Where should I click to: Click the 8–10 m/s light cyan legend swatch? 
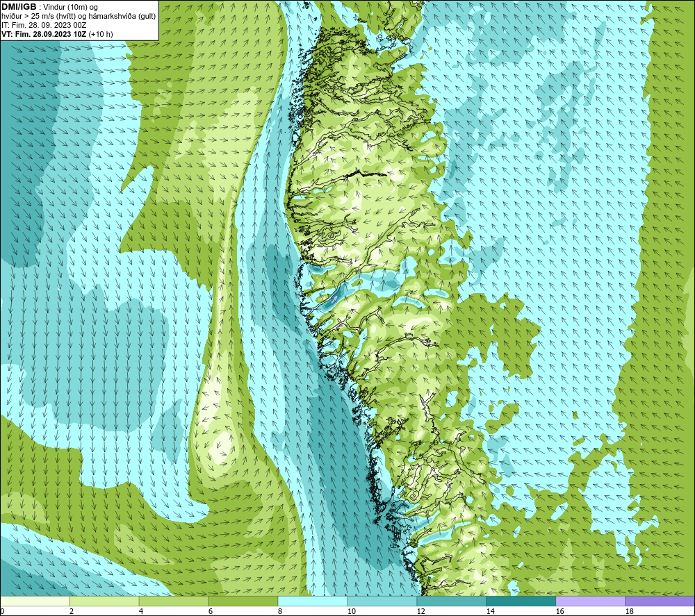point(313,601)
